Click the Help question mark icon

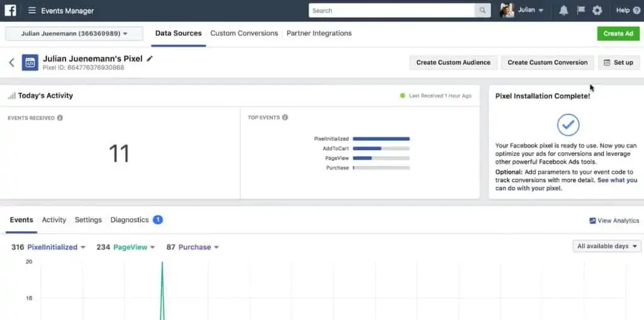point(636,11)
